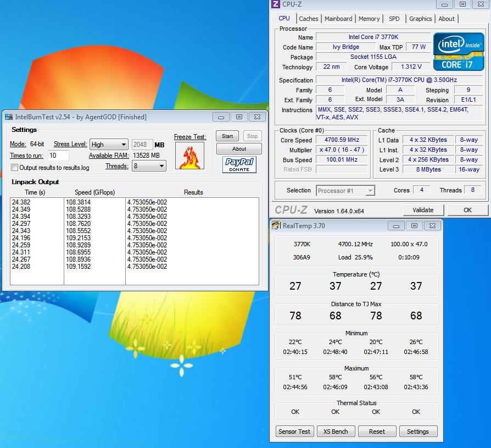Click the Validate button in CPU-Z

tap(423, 210)
